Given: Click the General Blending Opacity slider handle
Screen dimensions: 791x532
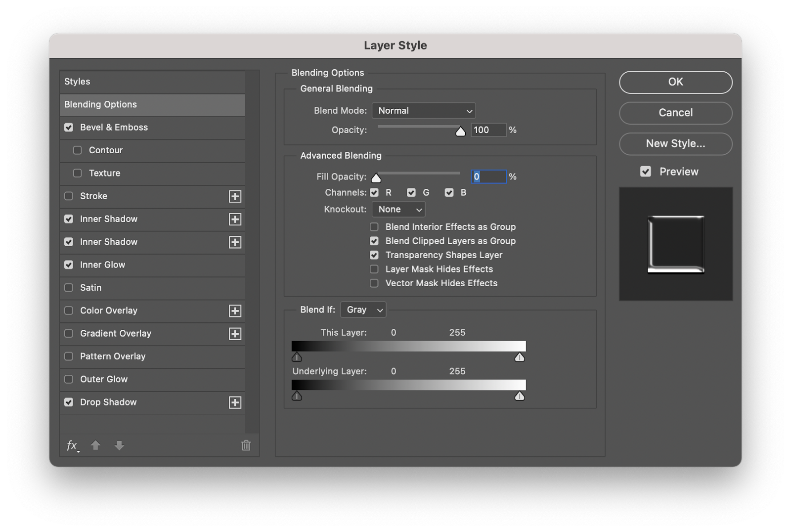Looking at the screenshot, I should [x=461, y=131].
